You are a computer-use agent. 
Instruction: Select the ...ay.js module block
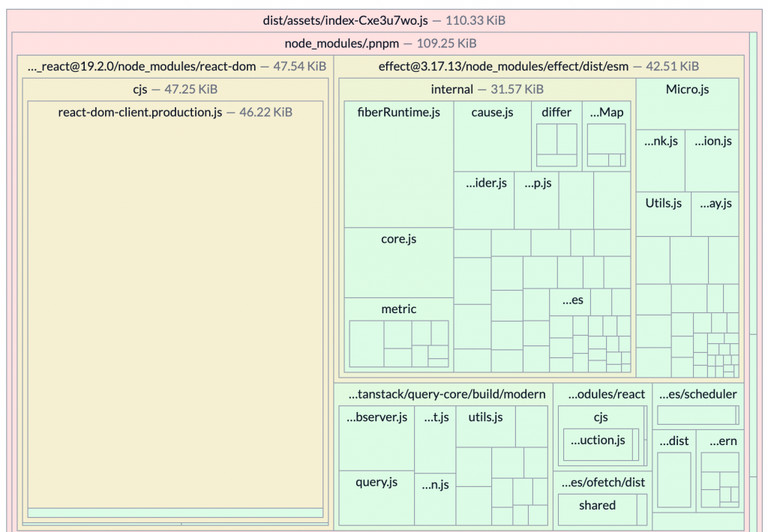(715, 214)
